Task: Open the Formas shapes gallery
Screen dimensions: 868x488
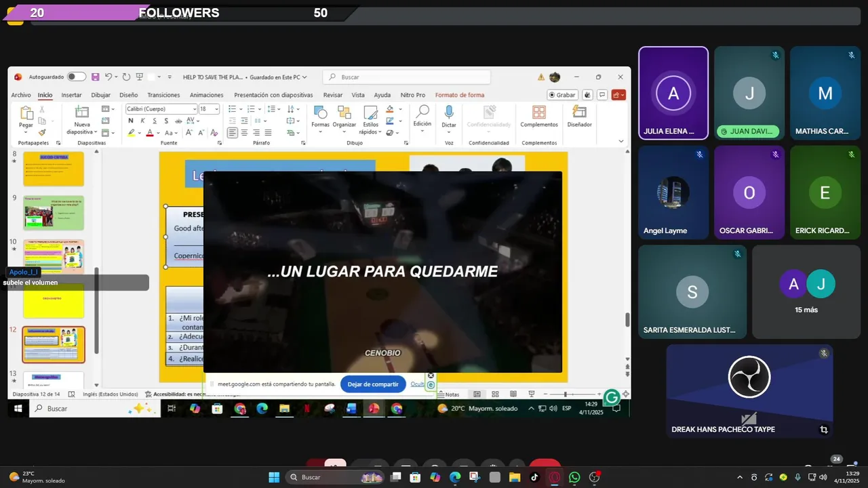Action: pos(320,118)
